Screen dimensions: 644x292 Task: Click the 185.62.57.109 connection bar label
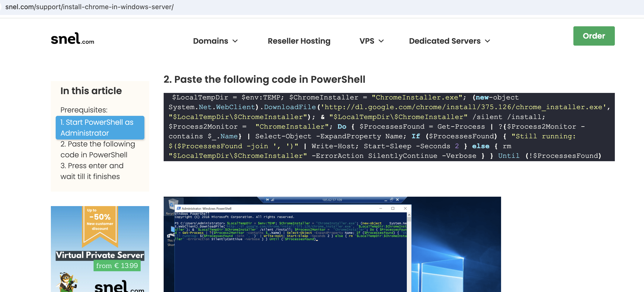pyautogui.click(x=332, y=200)
